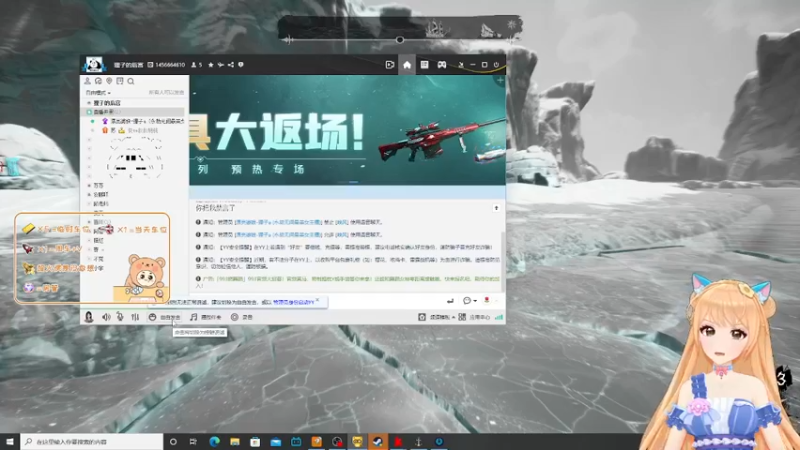800x450 pixels.
Task: Click the headset icon in sidebar toolbar
Action: pos(98,81)
